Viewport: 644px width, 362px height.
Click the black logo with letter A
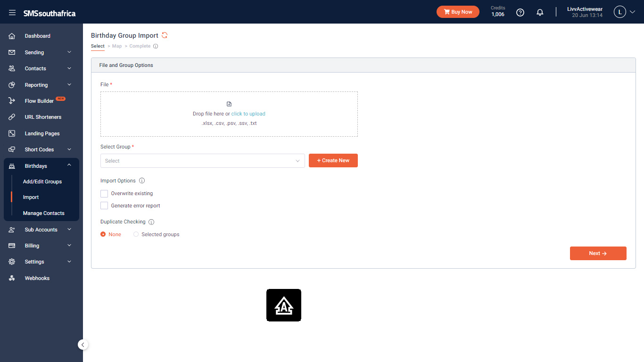(x=284, y=305)
